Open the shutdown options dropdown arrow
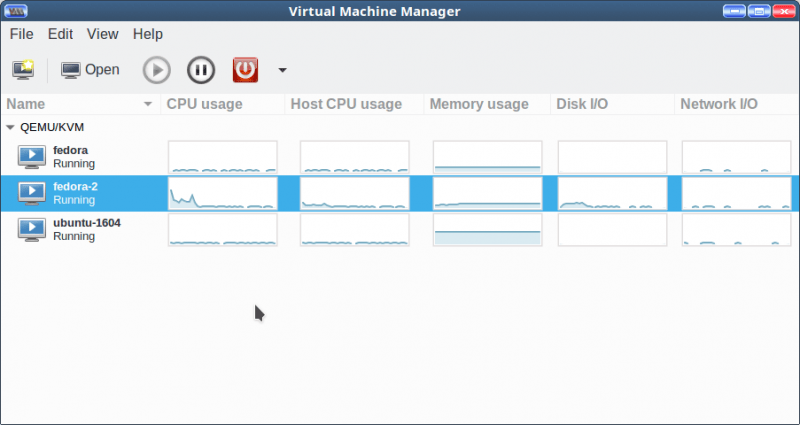The image size is (800, 425). point(282,70)
